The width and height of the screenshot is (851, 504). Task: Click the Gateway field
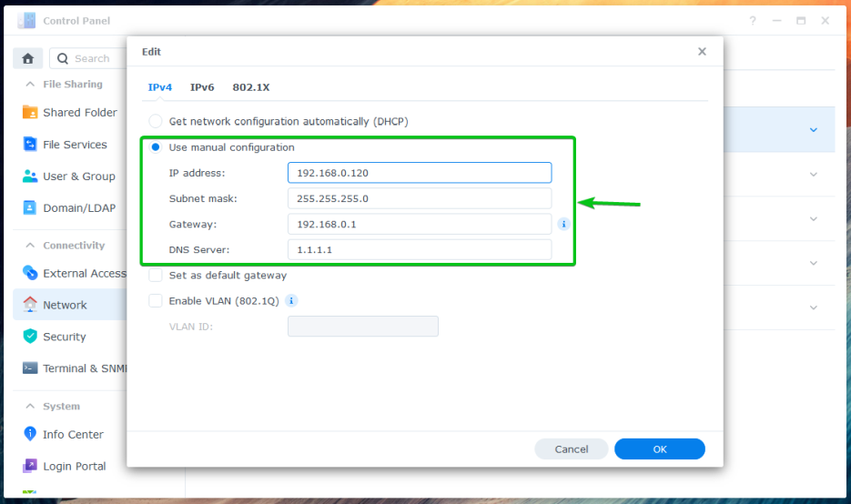[x=420, y=224]
